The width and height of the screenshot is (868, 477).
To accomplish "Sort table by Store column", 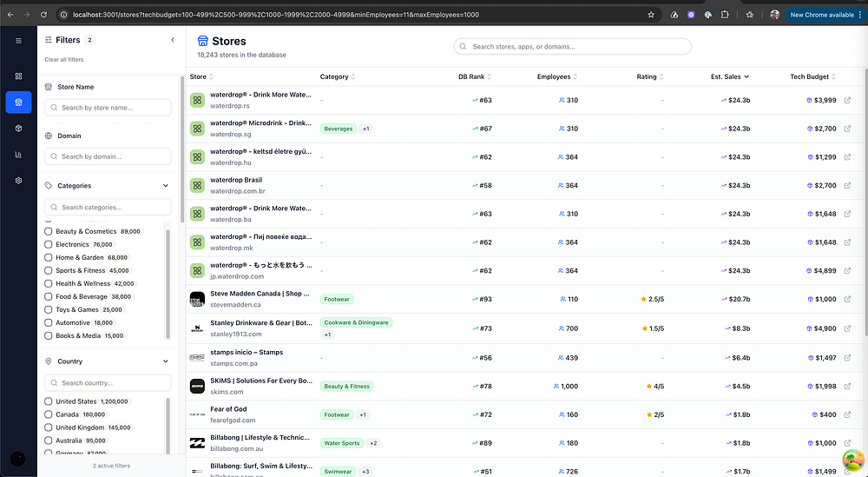I will tap(201, 77).
